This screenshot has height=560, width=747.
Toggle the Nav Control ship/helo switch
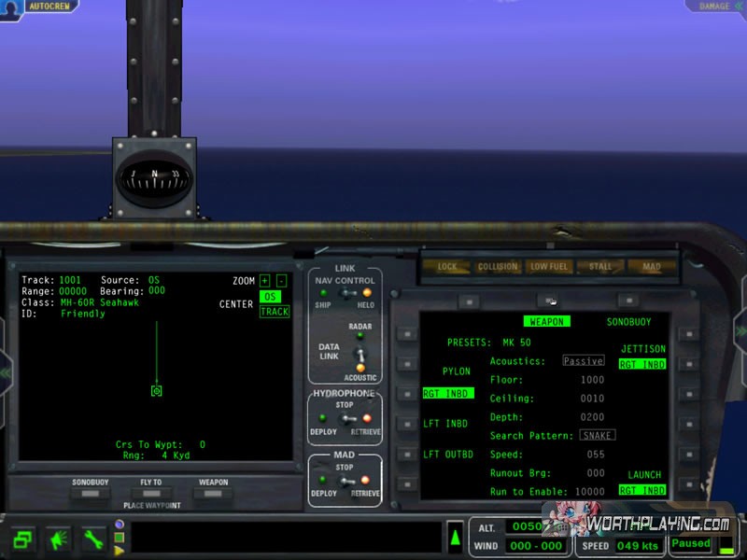[345, 293]
